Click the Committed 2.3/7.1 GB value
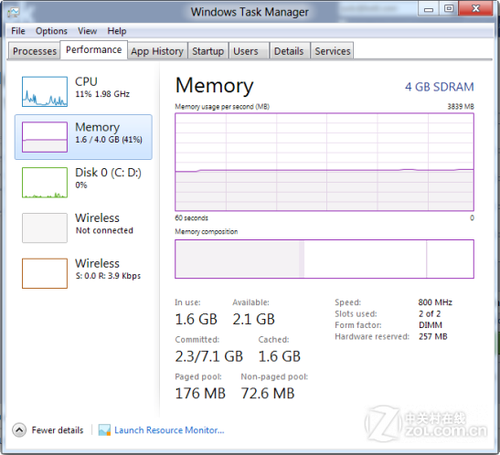The height and width of the screenshot is (455, 500). click(209, 356)
